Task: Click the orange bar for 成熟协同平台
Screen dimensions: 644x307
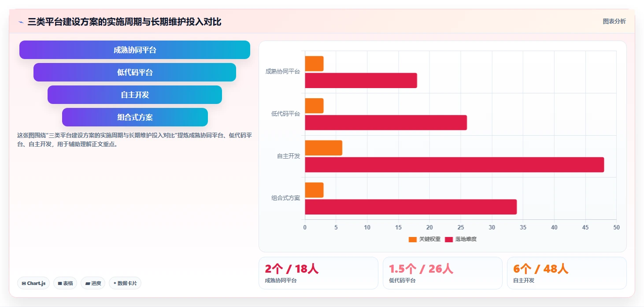Action: (314, 64)
